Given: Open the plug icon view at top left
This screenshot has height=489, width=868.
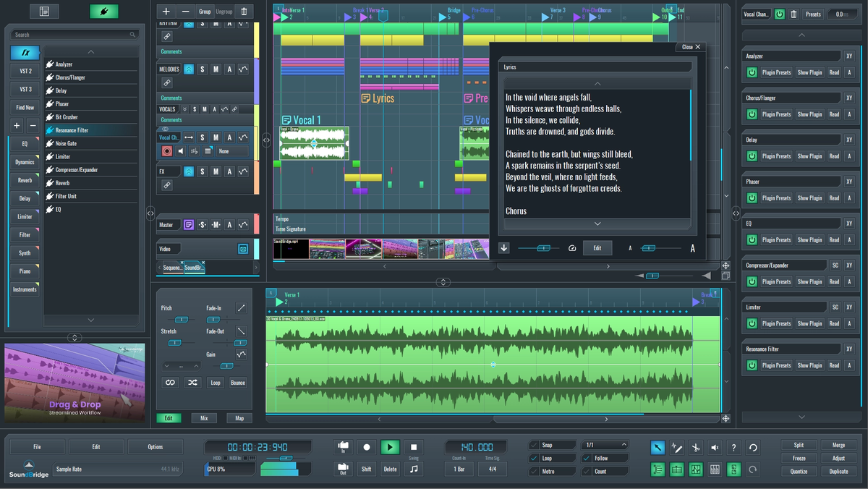Looking at the screenshot, I should tap(103, 12).
